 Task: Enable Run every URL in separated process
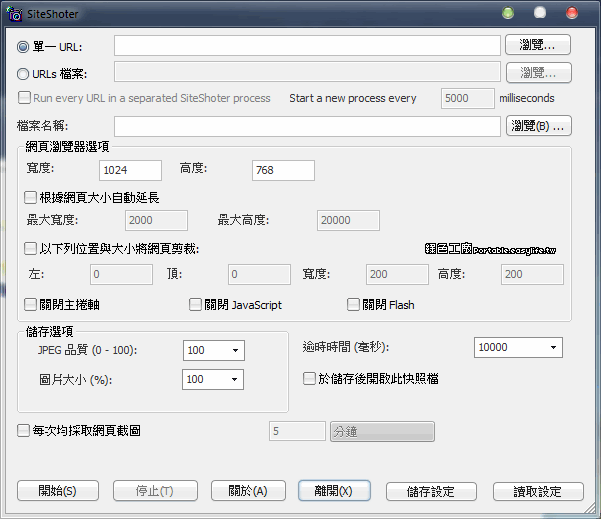(x=24, y=98)
